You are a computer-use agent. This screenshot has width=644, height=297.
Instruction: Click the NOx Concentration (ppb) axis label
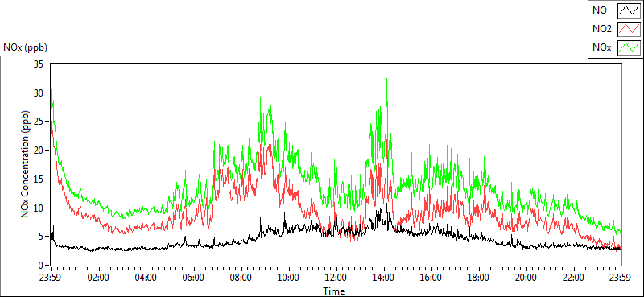(25, 163)
